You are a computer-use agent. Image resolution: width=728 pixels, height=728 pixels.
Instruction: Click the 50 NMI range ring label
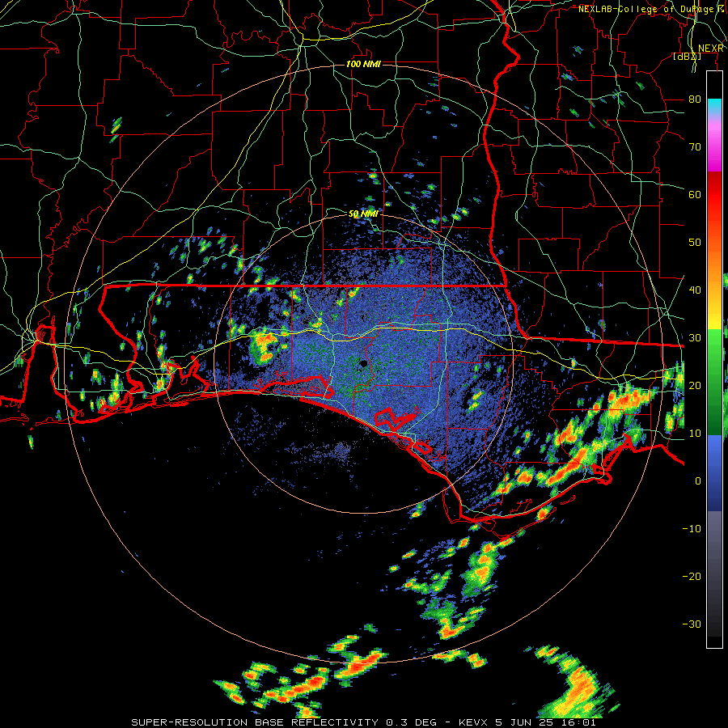click(x=363, y=214)
